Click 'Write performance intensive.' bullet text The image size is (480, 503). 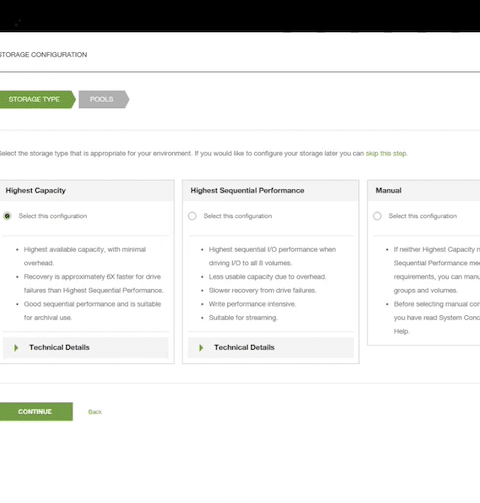252,304
